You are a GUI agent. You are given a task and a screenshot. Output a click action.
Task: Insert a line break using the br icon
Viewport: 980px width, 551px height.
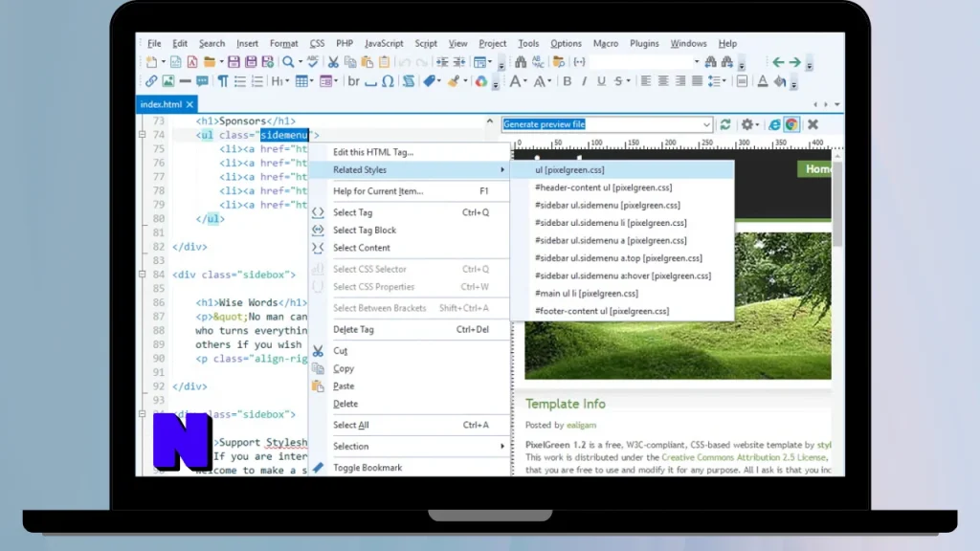[353, 81]
